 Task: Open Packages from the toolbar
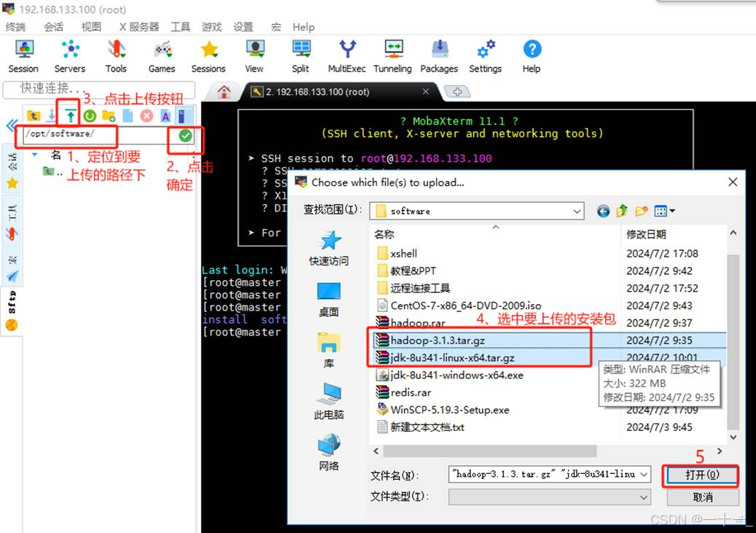click(x=439, y=56)
